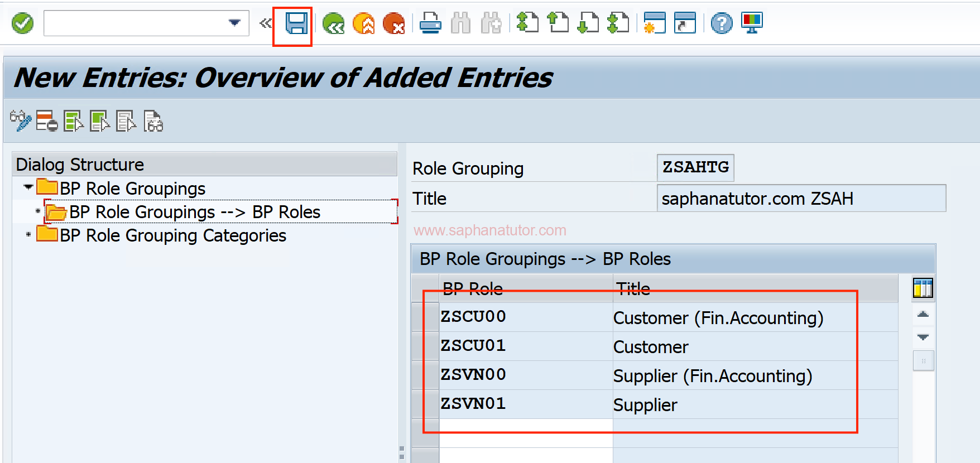Click the Customer title cell for ZSCU01

(756, 346)
